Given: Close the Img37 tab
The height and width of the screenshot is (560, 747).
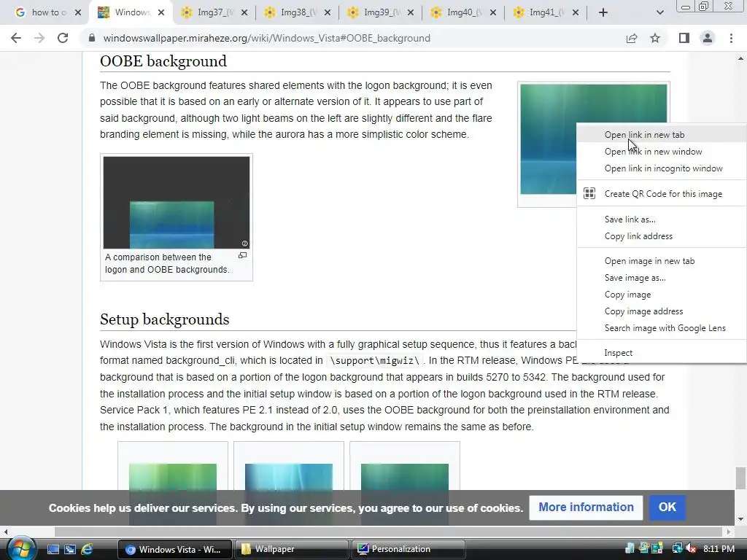Looking at the screenshot, I should pos(244,12).
